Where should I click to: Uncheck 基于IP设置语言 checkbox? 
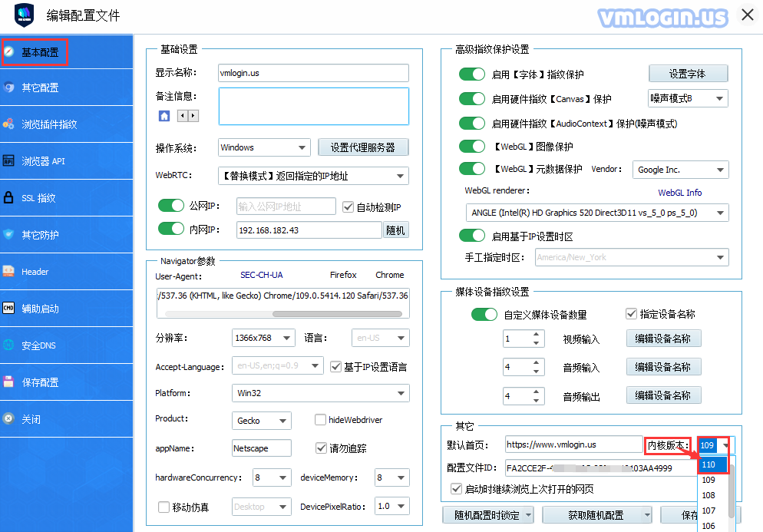[x=335, y=366]
